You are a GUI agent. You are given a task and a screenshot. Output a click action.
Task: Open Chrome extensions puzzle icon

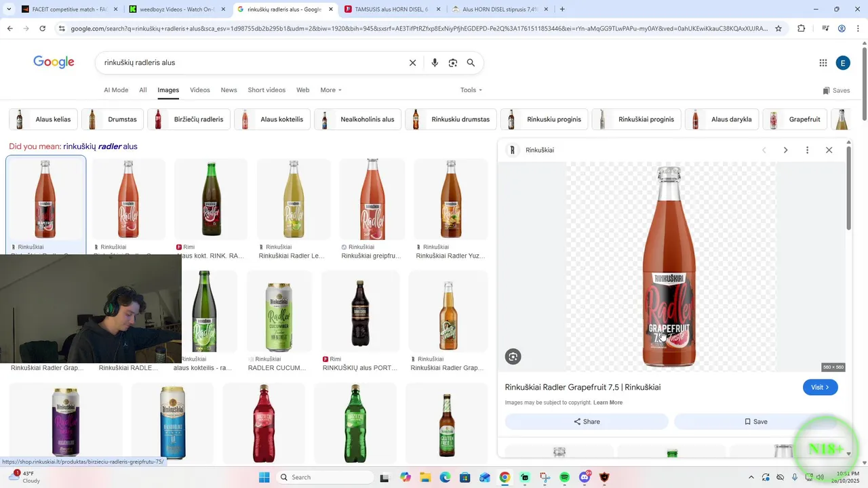point(802,28)
